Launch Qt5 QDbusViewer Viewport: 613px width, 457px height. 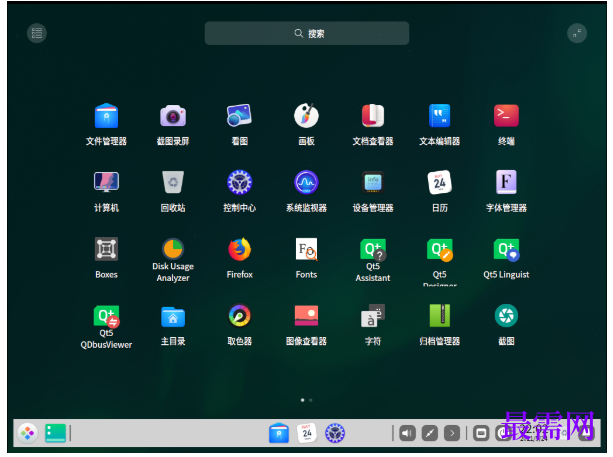106,316
